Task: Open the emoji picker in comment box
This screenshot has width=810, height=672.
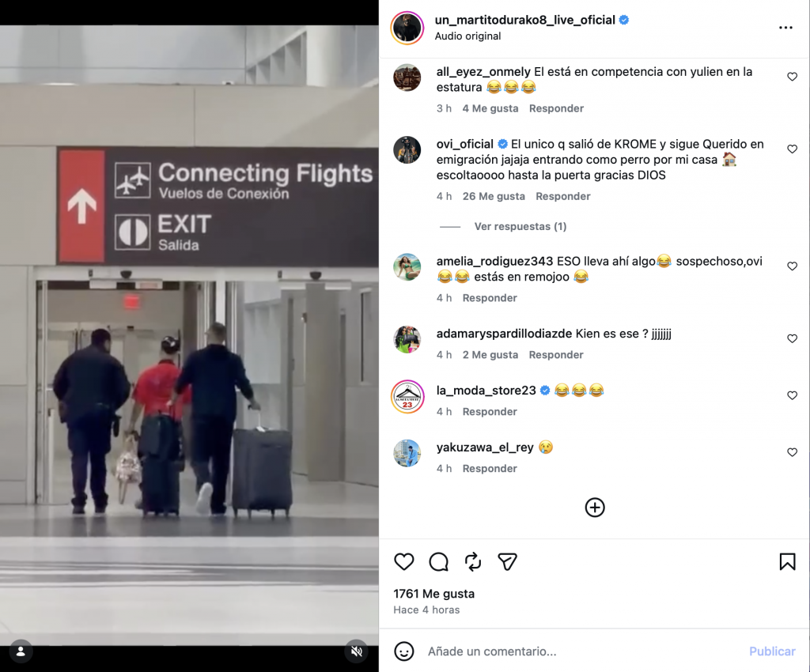Action: click(x=404, y=651)
